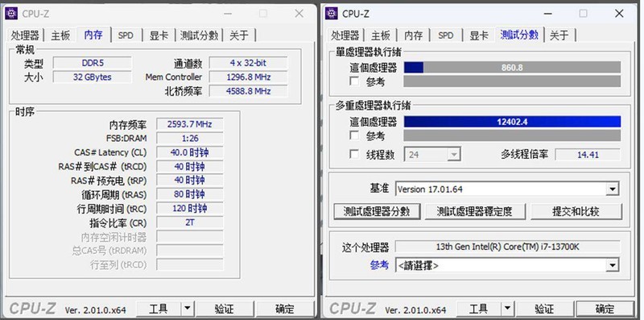Open 内存 tab in right CPU-Z window
644x320 pixels.
(x=413, y=35)
